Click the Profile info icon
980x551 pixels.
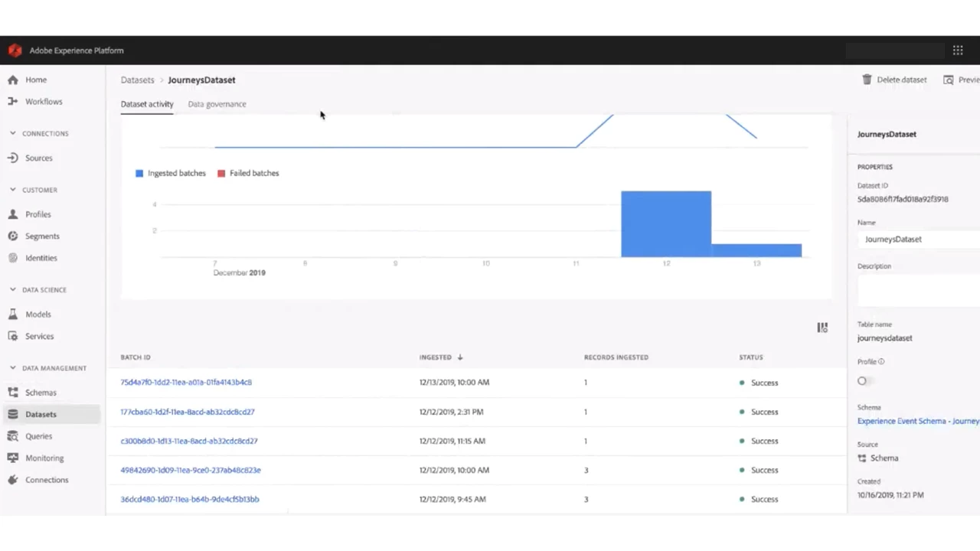pyautogui.click(x=881, y=362)
